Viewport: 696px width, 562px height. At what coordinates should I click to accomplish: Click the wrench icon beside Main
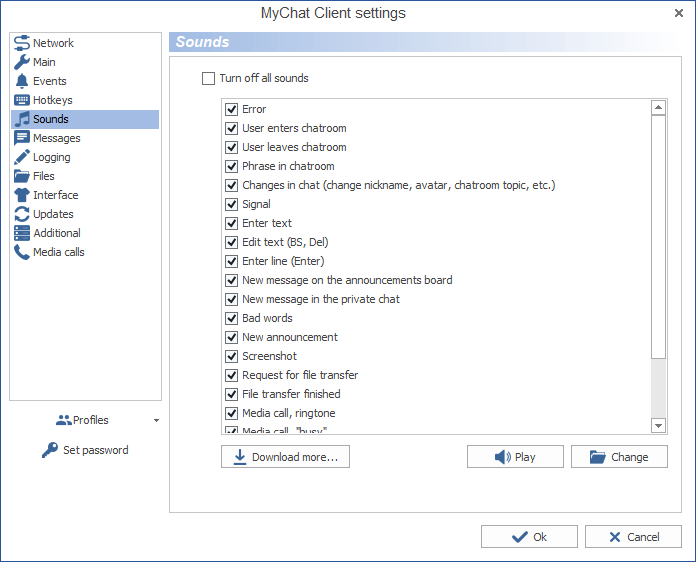[22, 62]
